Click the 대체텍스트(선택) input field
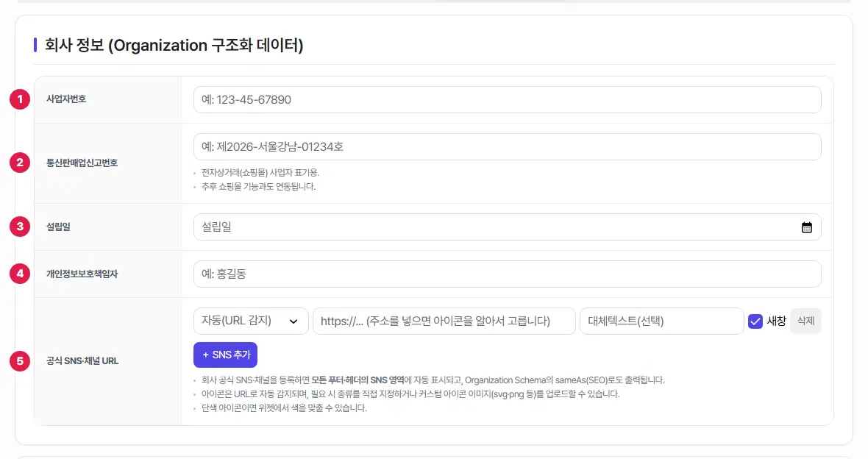This screenshot has width=868, height=459. coord(661,321)
